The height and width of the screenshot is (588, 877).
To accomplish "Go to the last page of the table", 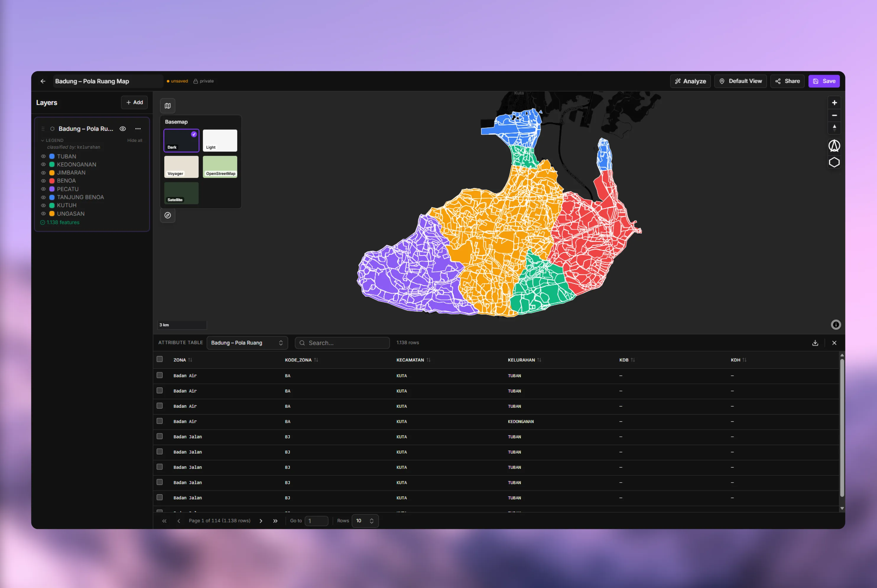I will pos(275,521).
